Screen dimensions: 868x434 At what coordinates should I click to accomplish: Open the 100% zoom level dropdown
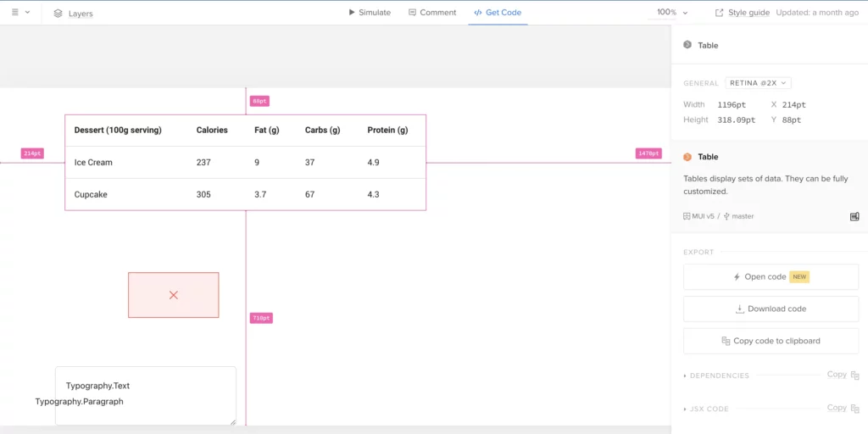tap(673, 13)
